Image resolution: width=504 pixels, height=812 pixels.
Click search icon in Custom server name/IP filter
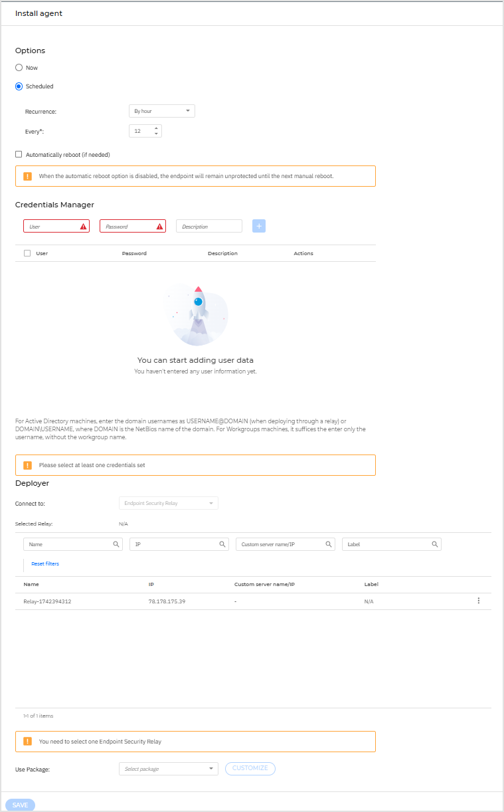(x=329, y=544)
